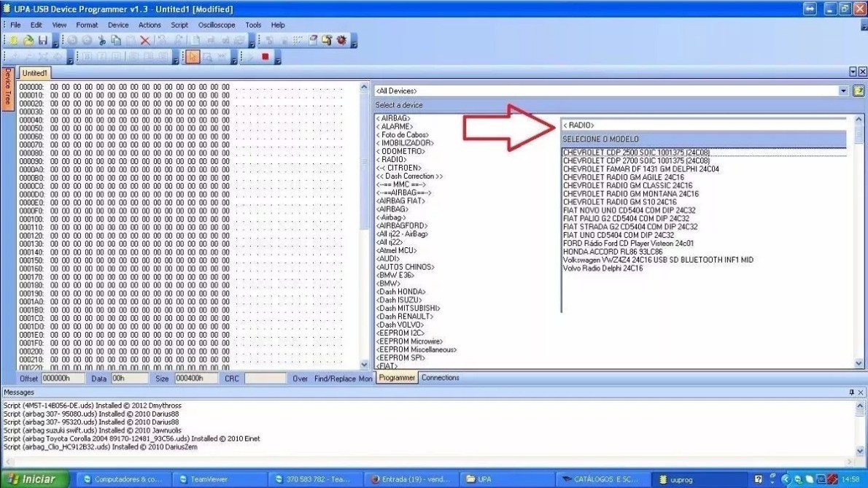The height and width of the screenshot is (488, 868).
Task: Select the orange pointer cursor tool
Action: tap(192, 56)
